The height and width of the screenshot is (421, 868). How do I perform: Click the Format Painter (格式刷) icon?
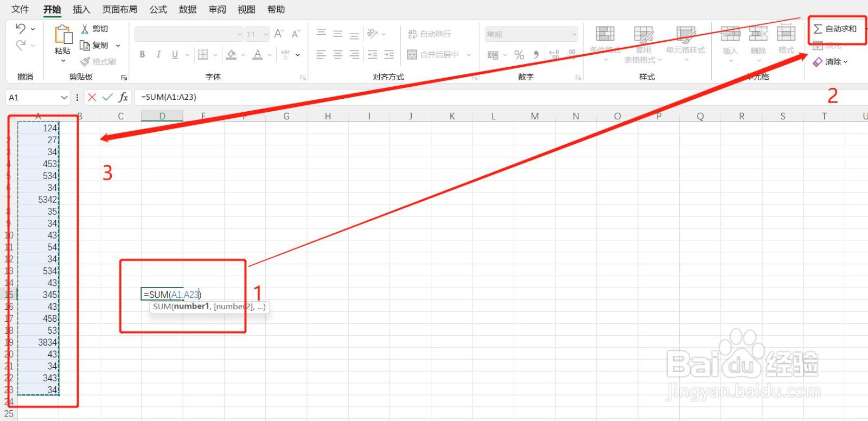(85, 61)
